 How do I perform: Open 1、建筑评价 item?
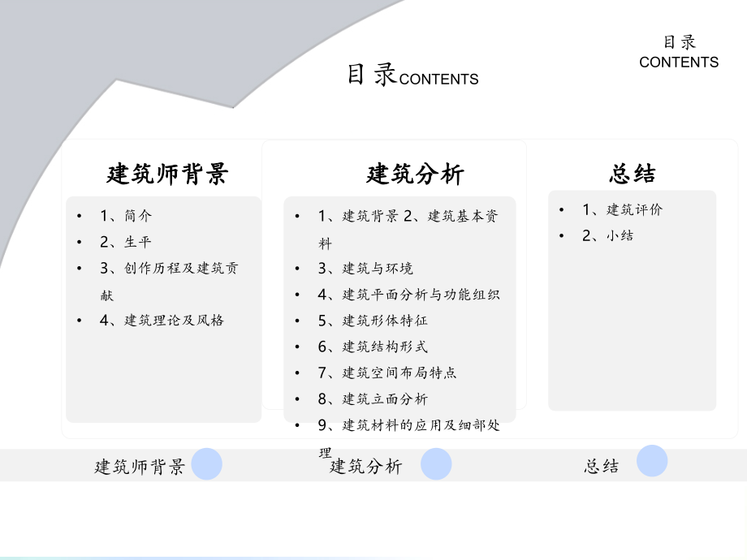[x=622, y=209]
